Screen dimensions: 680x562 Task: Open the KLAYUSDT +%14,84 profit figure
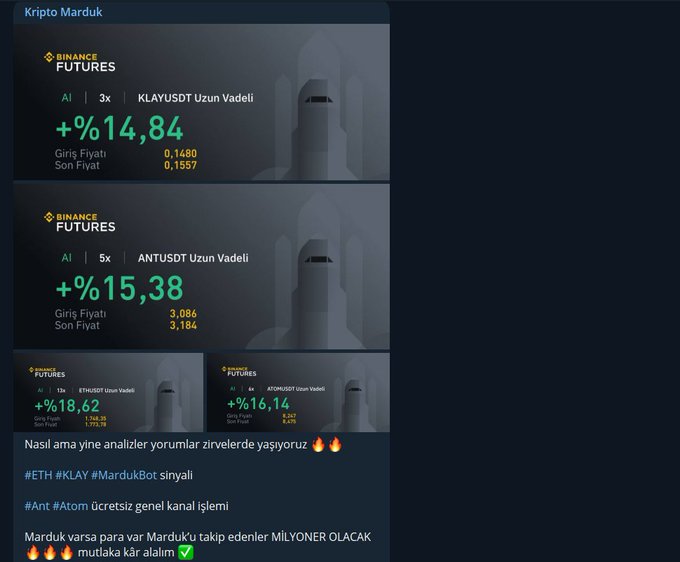[x=120, y=129]
